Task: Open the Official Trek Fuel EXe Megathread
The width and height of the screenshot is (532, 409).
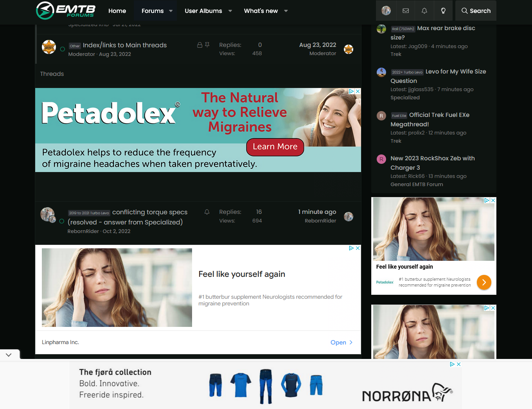Action: (430, 120)
